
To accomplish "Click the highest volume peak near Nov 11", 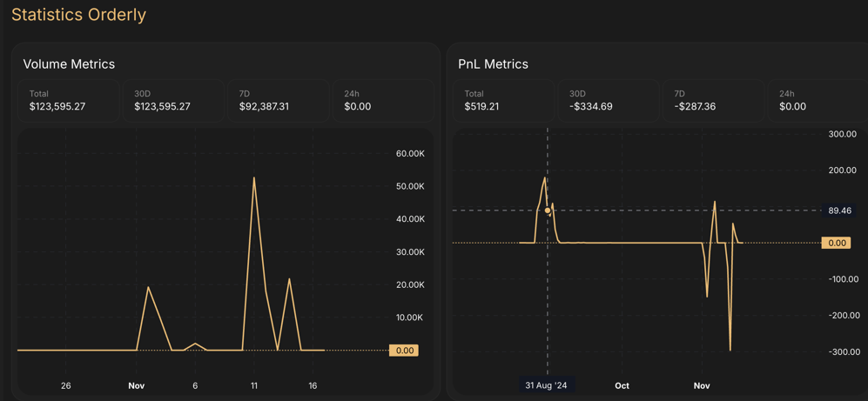I will click(x=254, y=178).
